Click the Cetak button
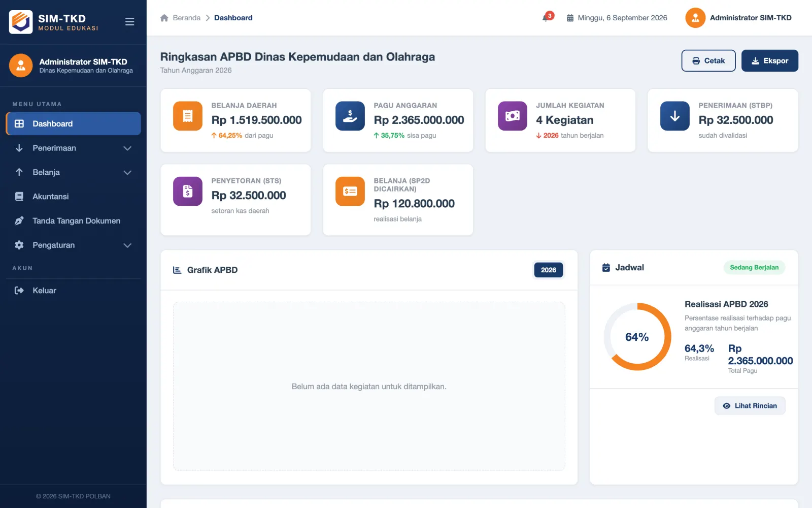Viewport: 812px width, 508px height. [708, 60]
